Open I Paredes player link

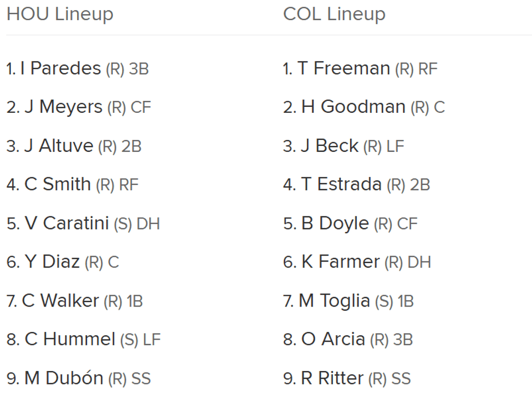pos(60,68)
